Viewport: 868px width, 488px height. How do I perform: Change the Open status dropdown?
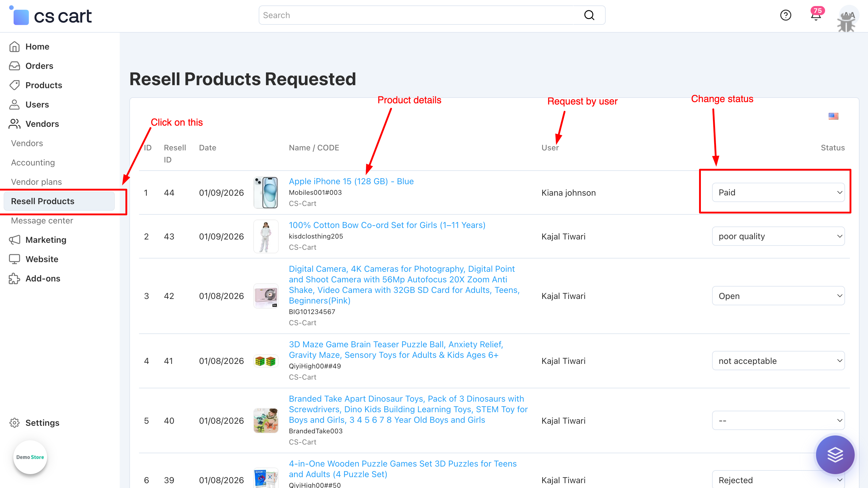point(778,296)
